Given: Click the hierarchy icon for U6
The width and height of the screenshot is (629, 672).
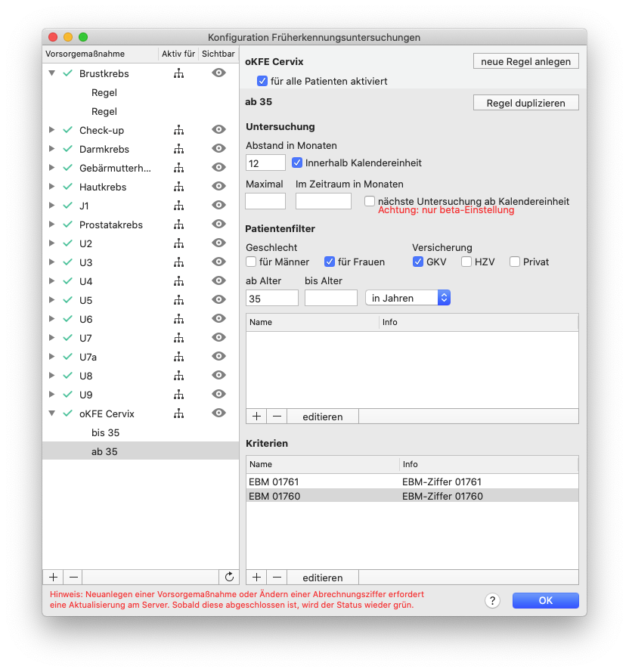Looking at the screenshot, I should tap(178, 318).
